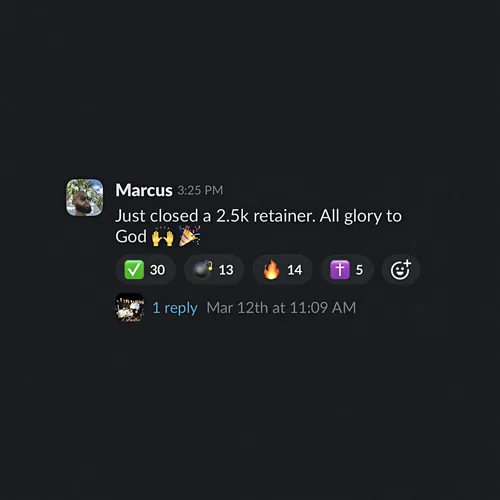Toggle the bomb emoji reaction
The width and height of the screenshot is (500, 500).
point(214,270)
